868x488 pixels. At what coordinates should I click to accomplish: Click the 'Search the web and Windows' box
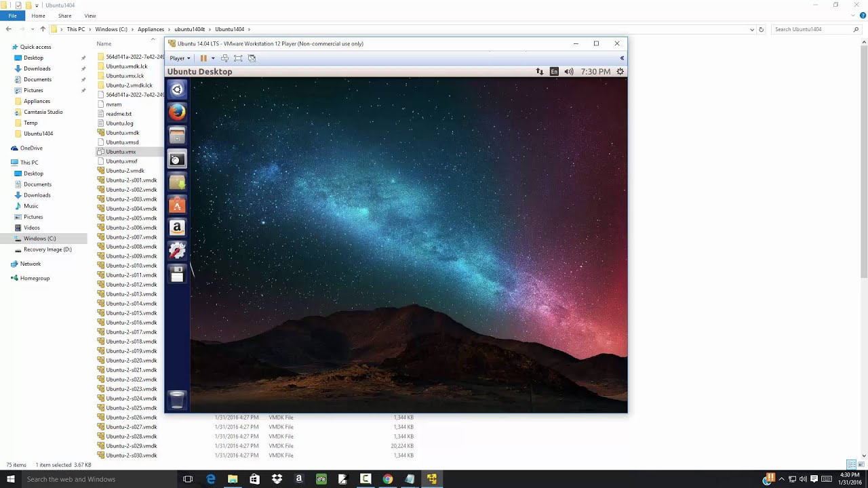click(x=99, y=479)
